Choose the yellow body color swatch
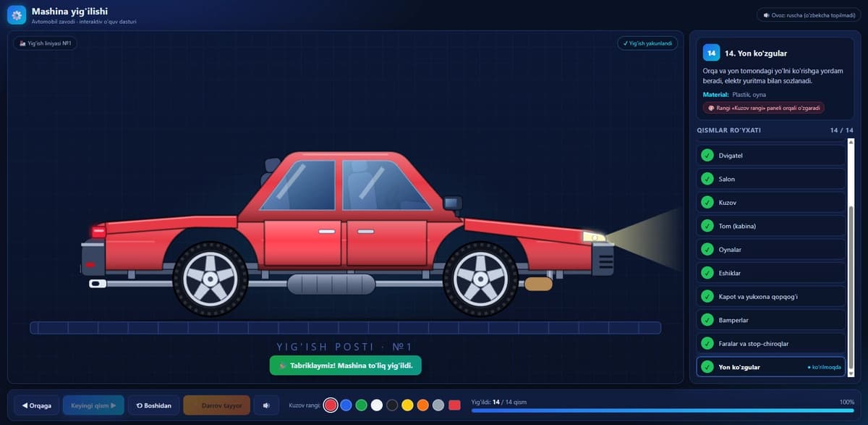The image size is (868, 425). 407,405
